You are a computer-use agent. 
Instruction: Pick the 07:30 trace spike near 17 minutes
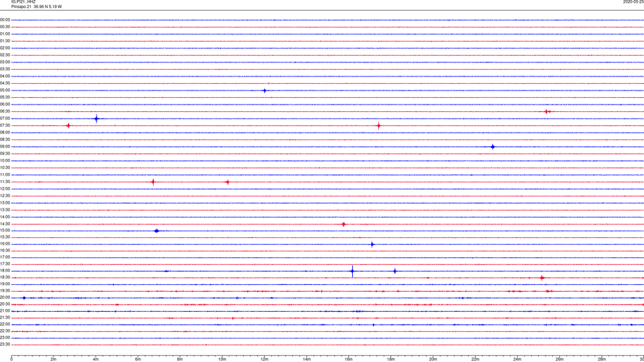(378, 126)
